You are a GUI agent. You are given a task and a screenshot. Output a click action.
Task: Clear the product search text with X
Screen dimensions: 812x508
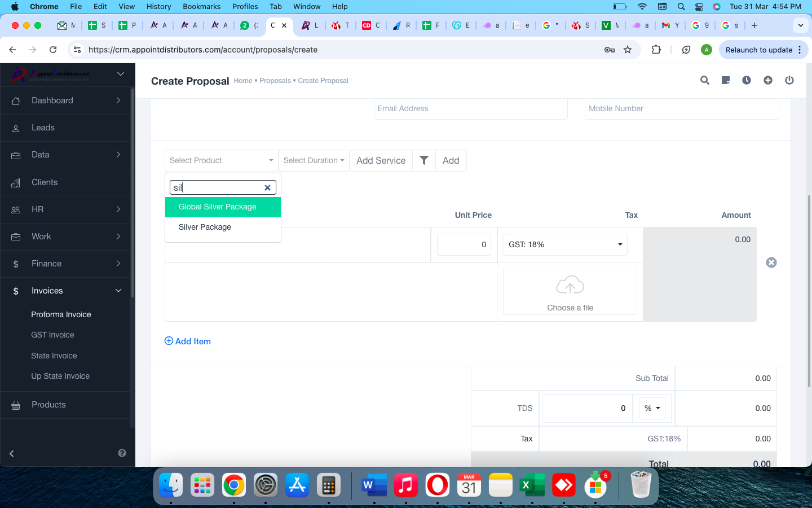click(268, 187)
